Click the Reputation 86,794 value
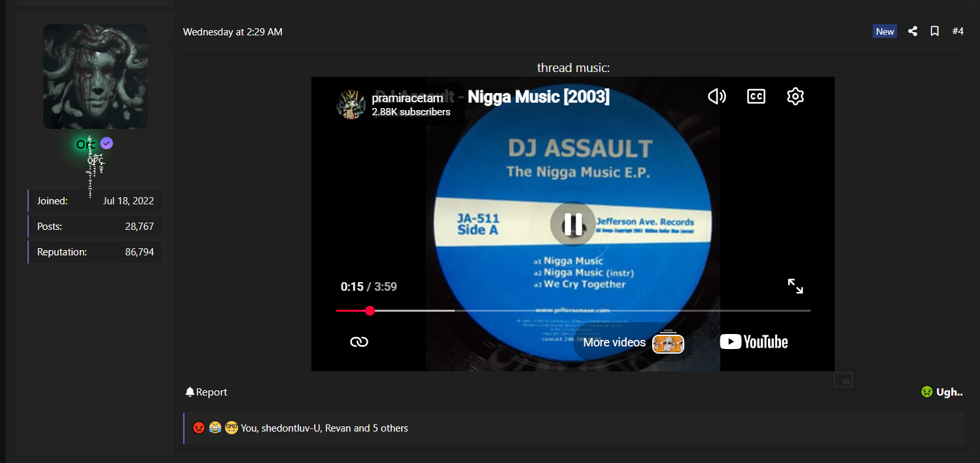The width and height of the screenshot is (980, 463). (x=139, y=251)
